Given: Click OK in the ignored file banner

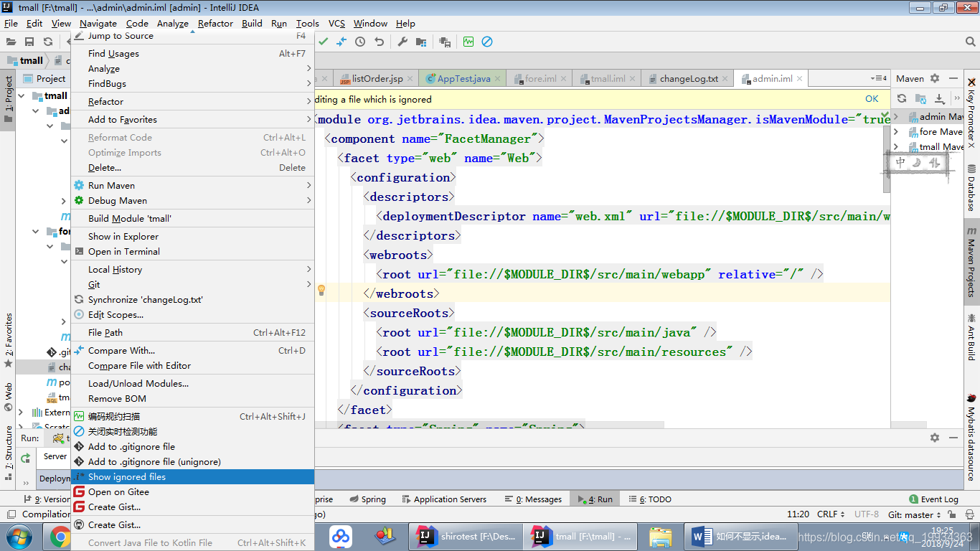Looking at the screenshot, I should click(872, 99).
